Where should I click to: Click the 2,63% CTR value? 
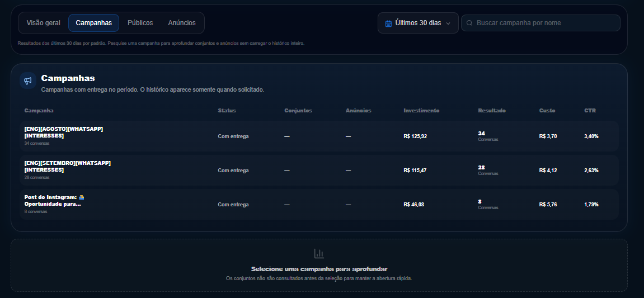[591, 171]
